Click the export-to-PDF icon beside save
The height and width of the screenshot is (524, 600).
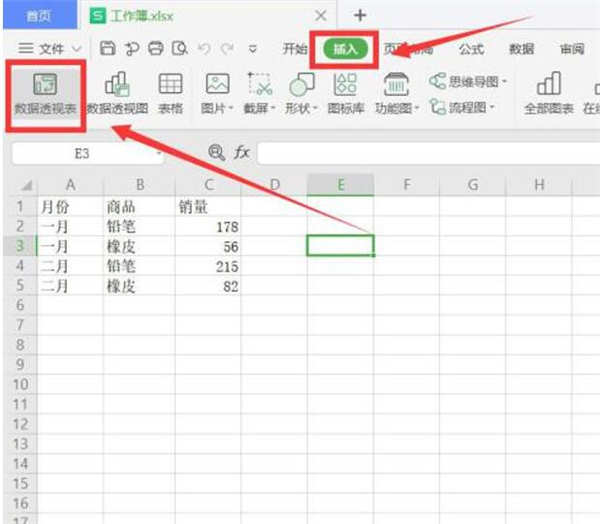132,49
